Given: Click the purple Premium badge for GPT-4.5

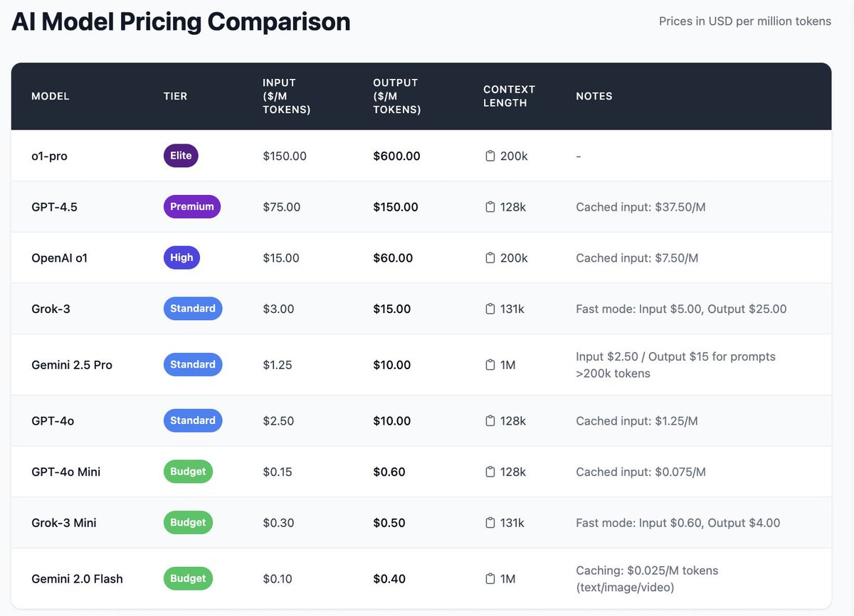Looking at the screenshot, I should pos(192,207).
